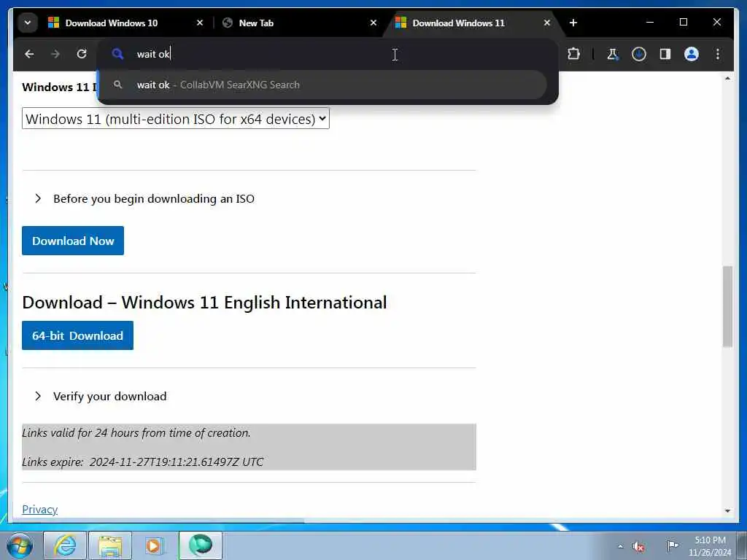The height and width of the screenshot is (560, 747).
Task: Open Windows Explorer folder on taskbar
Action: (110, 545)
